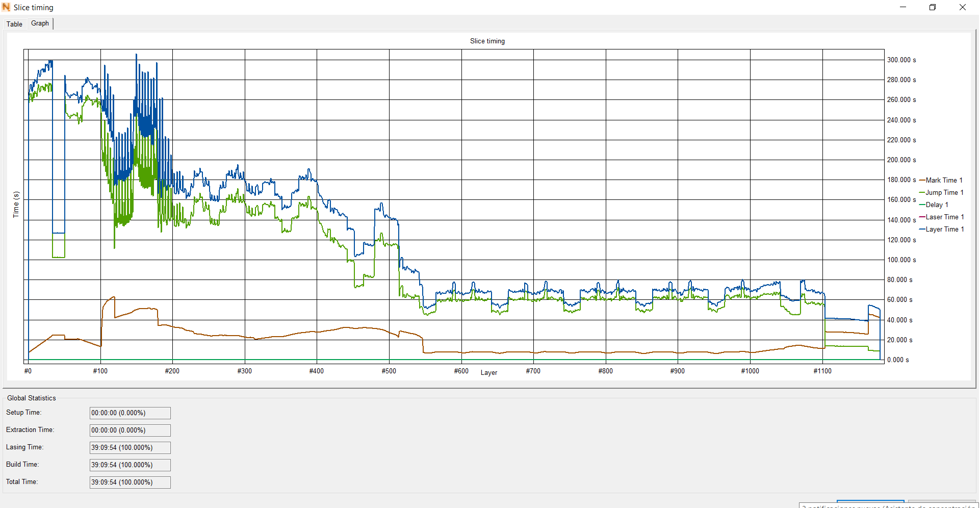Minimize the Slice timing window
Screen dimensions: 980x508
pos(903,7)
